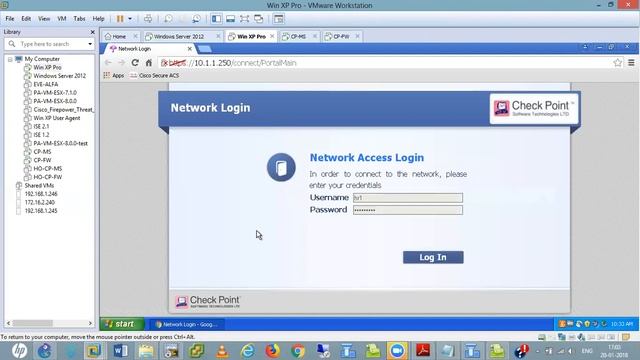This screenshot has width=640, height=360.
Task: Open the Edit menu
Action: point(26,19)
